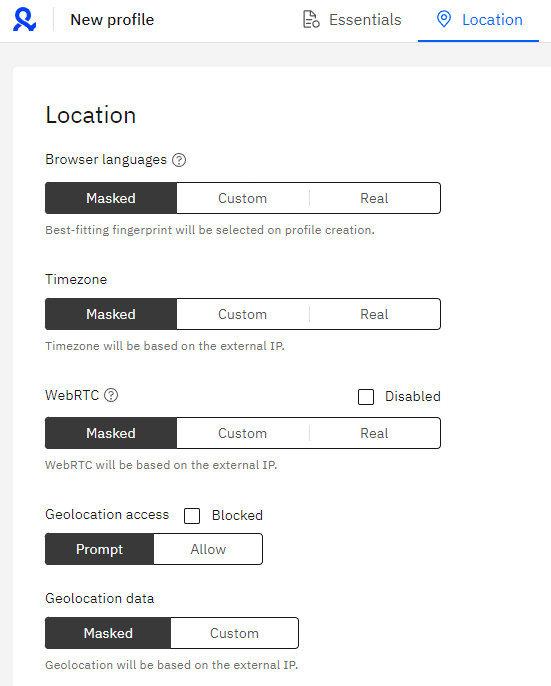
Task: Switch to the Essentials tab
Action: [x=352, y=20]
